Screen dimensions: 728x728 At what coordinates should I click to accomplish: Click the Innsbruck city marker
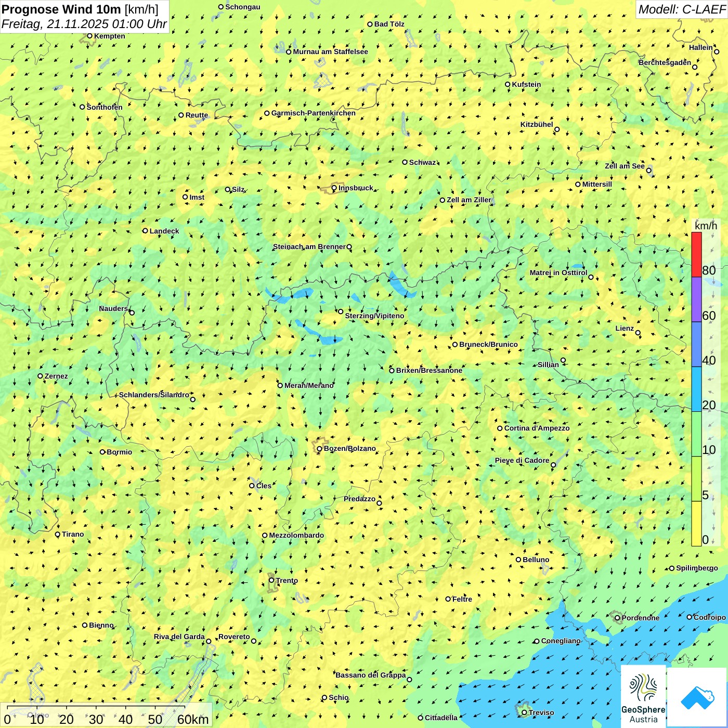click(334, 188)
